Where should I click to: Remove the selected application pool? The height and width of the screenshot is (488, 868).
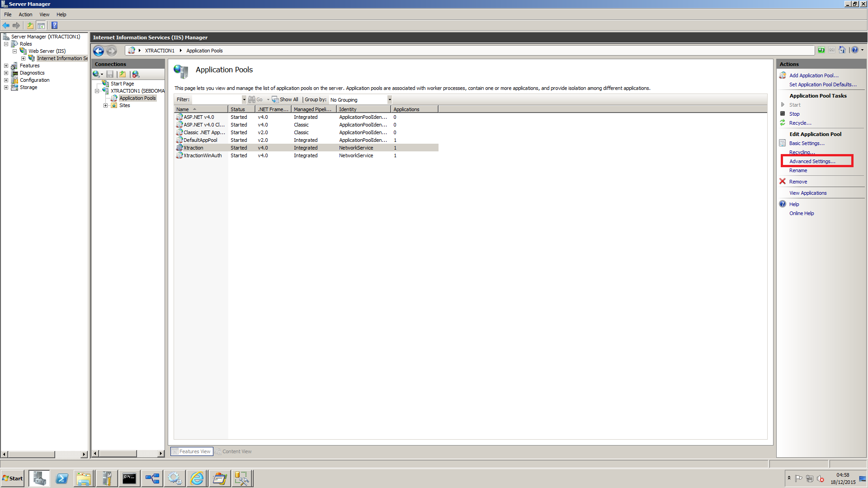point(797,182)
